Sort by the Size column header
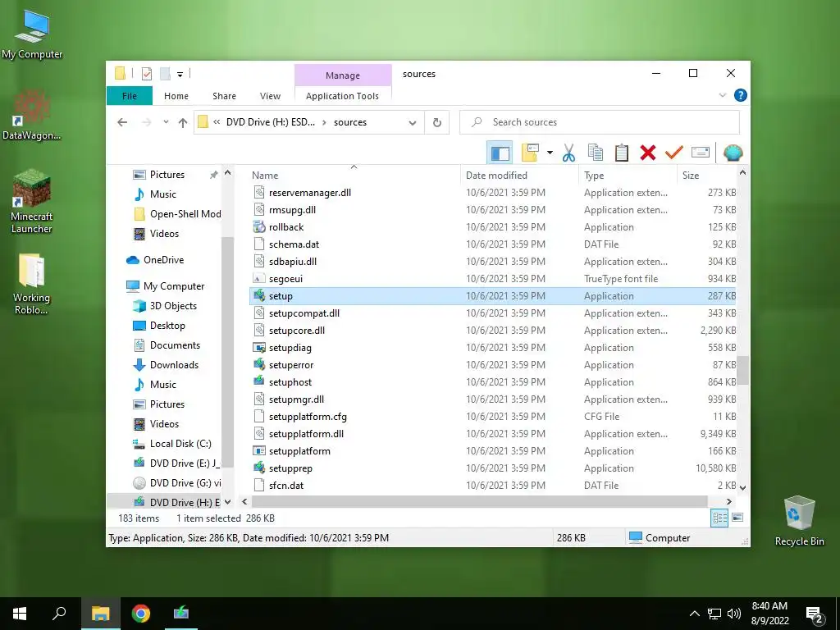This screenshot has height=630, width=840. (706, 176)
